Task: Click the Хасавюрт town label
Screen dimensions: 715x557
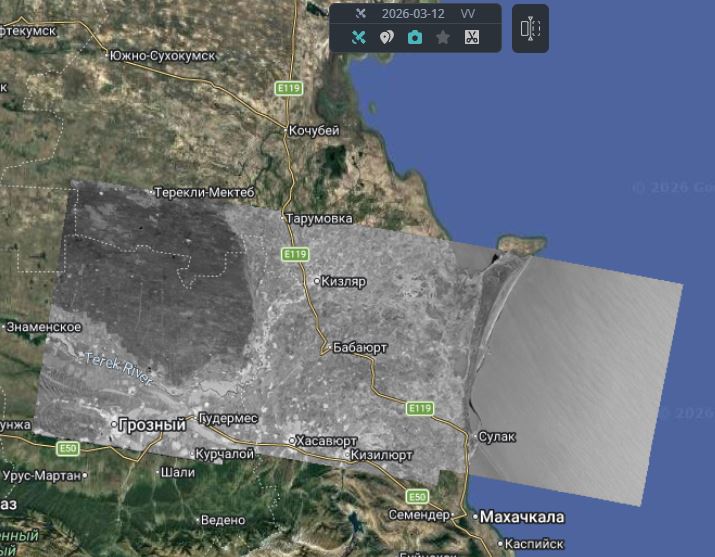Action: [327, 440]
